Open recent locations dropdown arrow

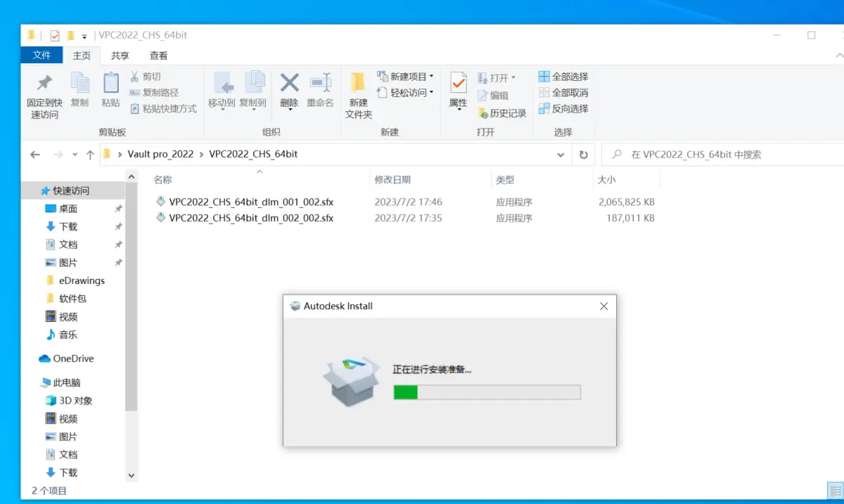(76, 155)
